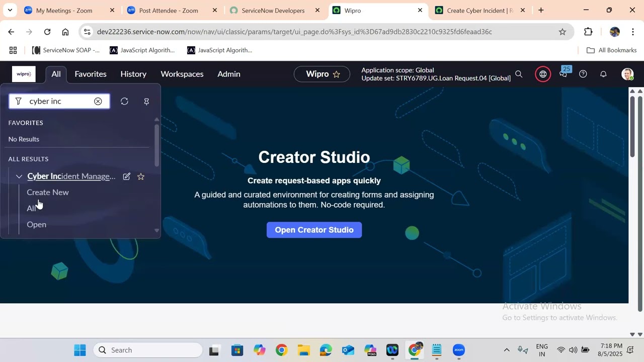Go back to the previous page

pos(11,32)
